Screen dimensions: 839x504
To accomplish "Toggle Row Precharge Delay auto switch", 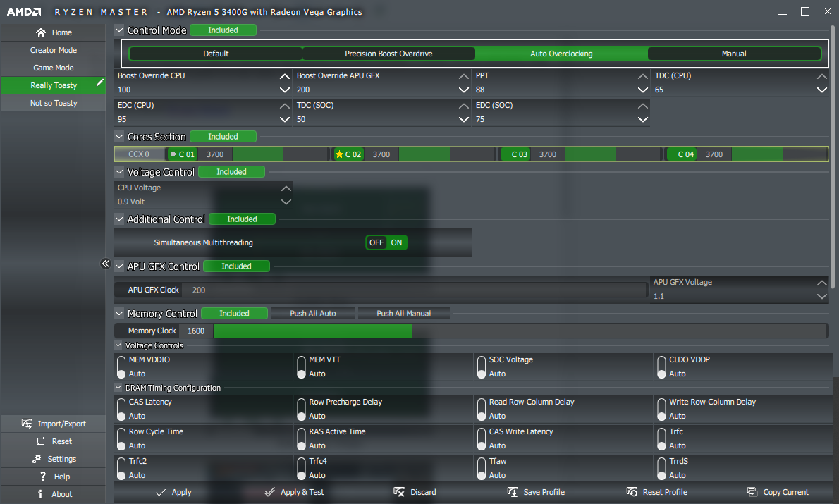I will (301, 410).
